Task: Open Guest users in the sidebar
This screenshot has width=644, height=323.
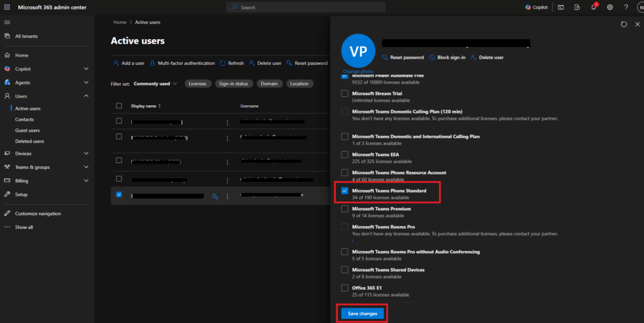Action: (29, 130)
